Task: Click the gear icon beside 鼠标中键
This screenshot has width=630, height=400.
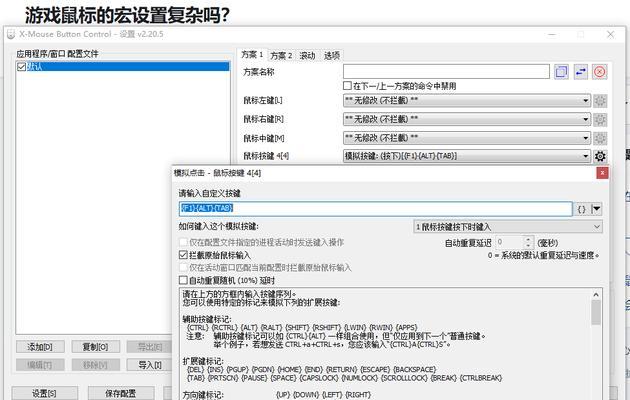Action: click(600, 138)
